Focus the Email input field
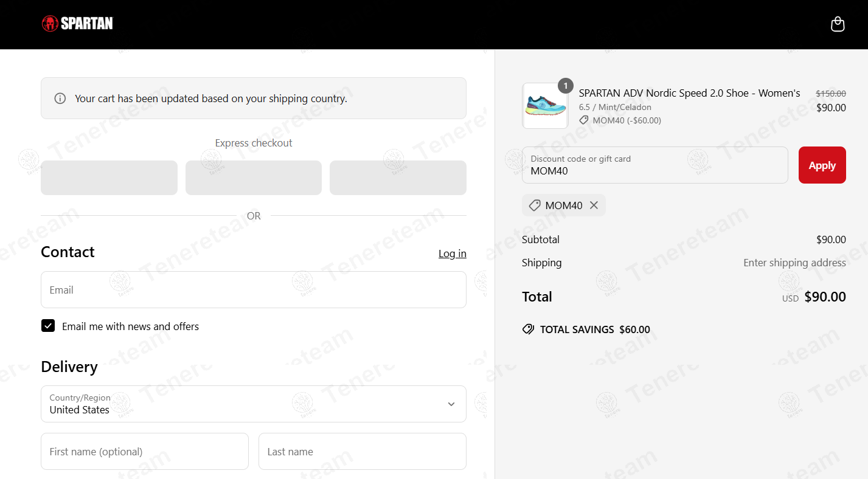Viewport: 868px width, 479px height. 254,289
